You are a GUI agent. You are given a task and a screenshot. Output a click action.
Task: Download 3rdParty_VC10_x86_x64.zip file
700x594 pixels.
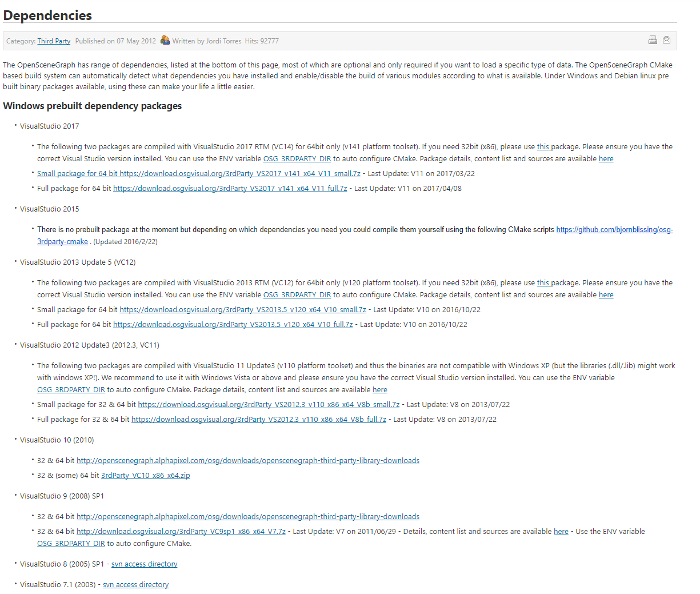[x=146, y=476]
